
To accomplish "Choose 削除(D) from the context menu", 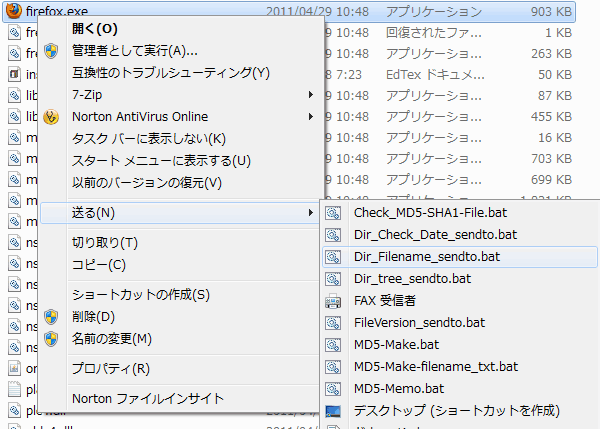I will click(x=93, y=317).
